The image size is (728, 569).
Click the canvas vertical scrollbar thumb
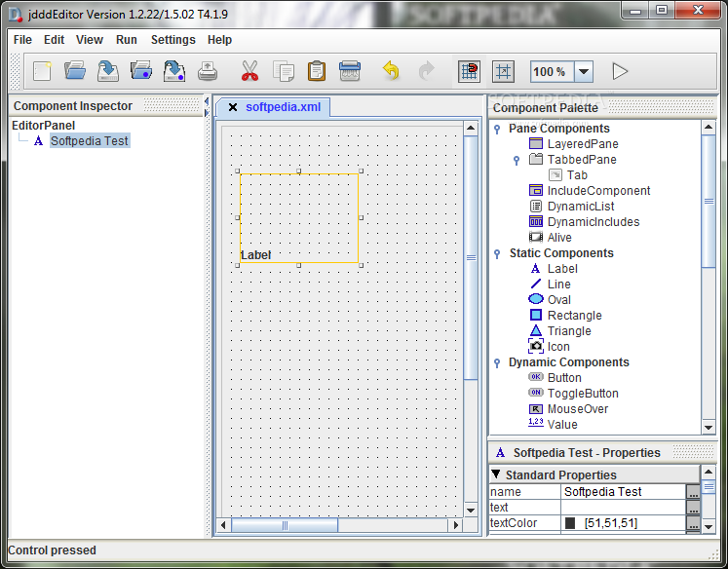tap(471, 257)
